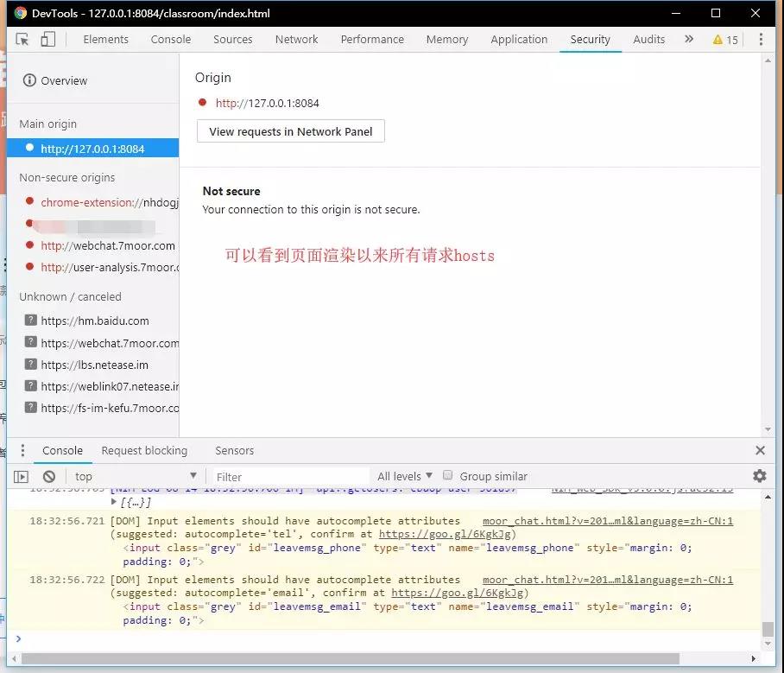Open the drawer three-dot menu
The image size is (784, 673).
tap(23, 450)
